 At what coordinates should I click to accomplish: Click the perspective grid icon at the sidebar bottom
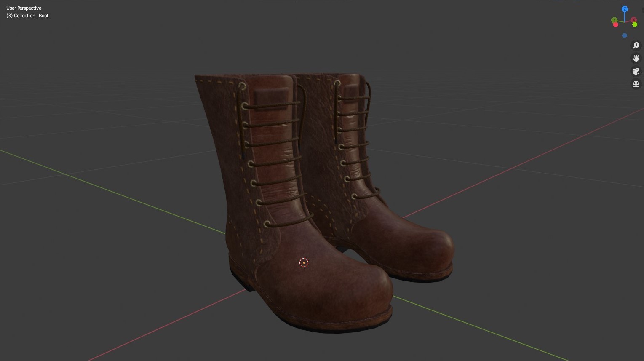click(x=636, y=84)
